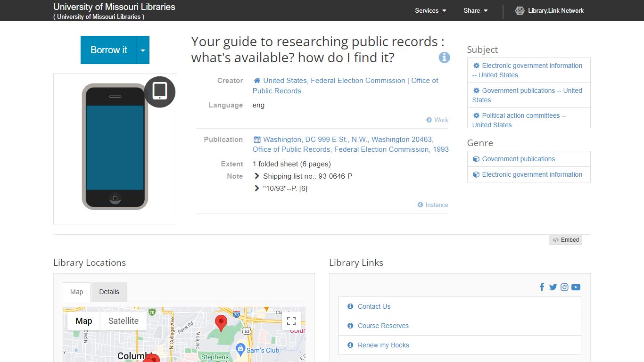Click the Work arrow icon

pos(429,120)
